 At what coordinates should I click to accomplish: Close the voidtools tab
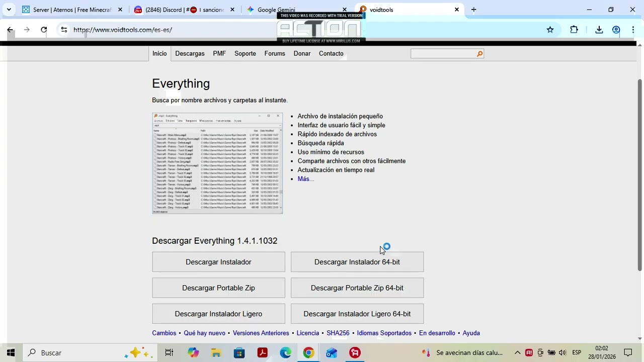click(457, 10)
